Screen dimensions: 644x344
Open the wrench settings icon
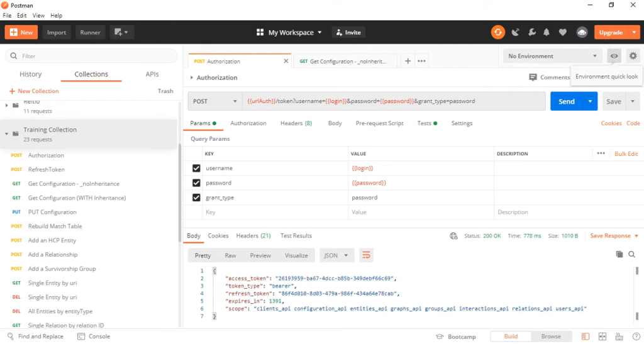(532, 33)
